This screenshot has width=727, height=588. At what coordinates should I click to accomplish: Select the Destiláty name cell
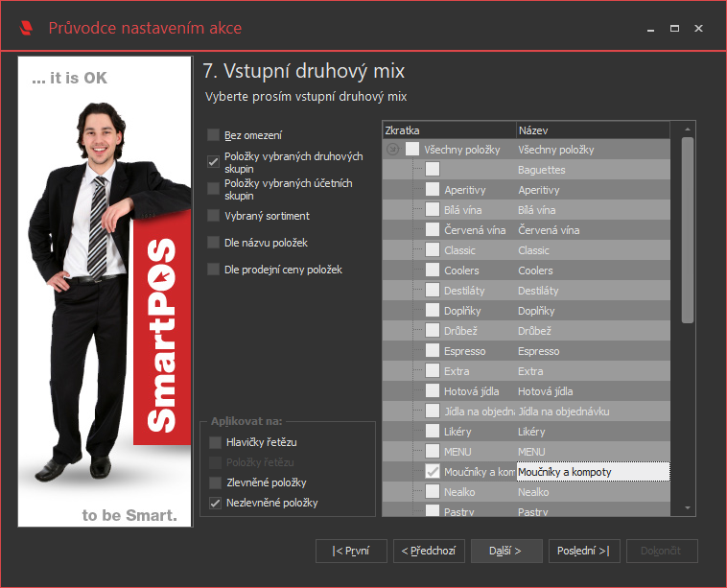pos(593,291)
